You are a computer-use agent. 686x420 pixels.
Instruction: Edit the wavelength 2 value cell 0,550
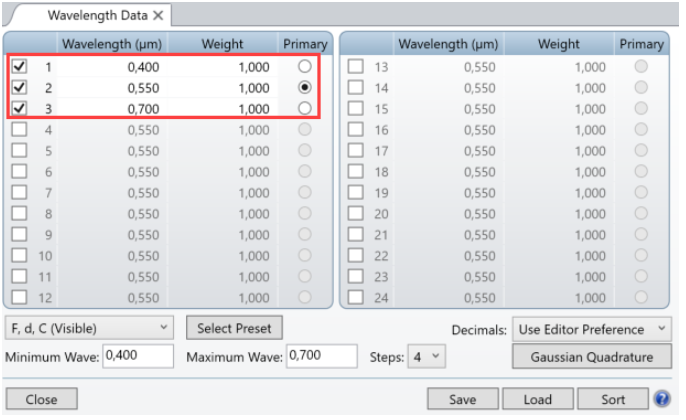[115, 88]
